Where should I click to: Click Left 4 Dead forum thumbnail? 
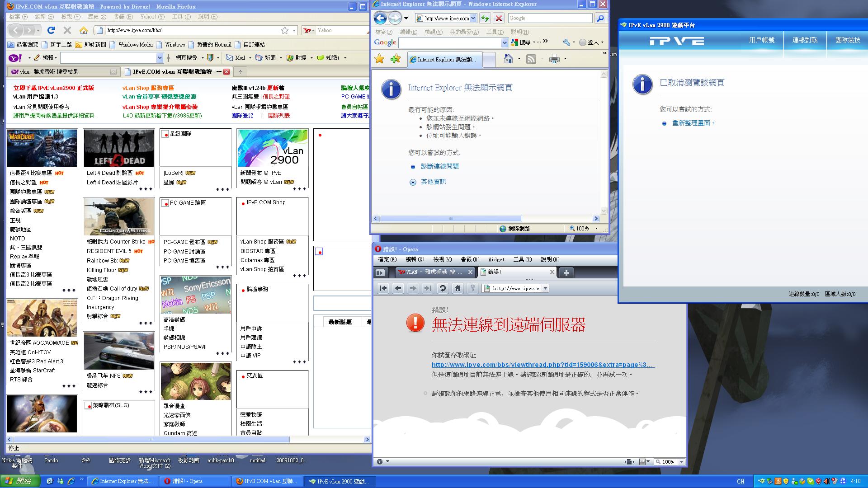119,148
